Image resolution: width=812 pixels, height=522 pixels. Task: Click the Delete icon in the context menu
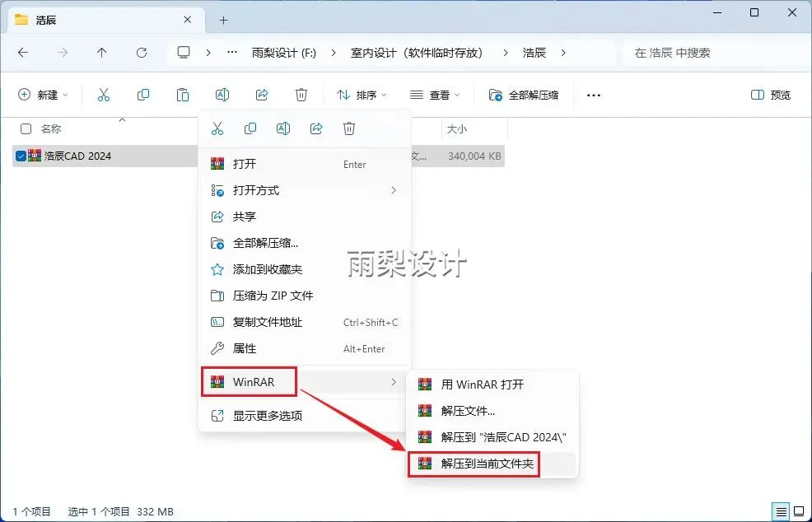(x=349, y=128)
